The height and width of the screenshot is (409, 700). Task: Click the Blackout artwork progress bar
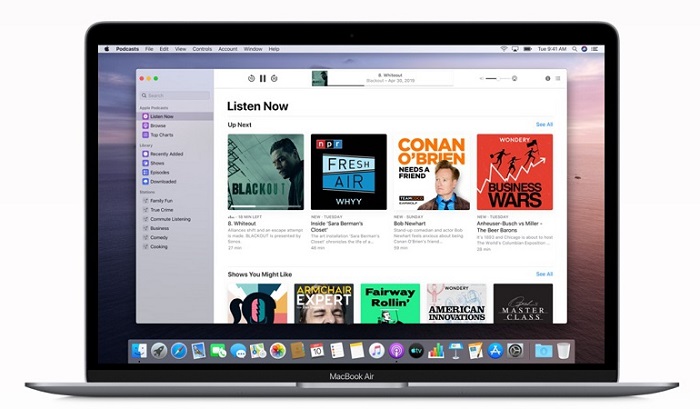point(266,206)
